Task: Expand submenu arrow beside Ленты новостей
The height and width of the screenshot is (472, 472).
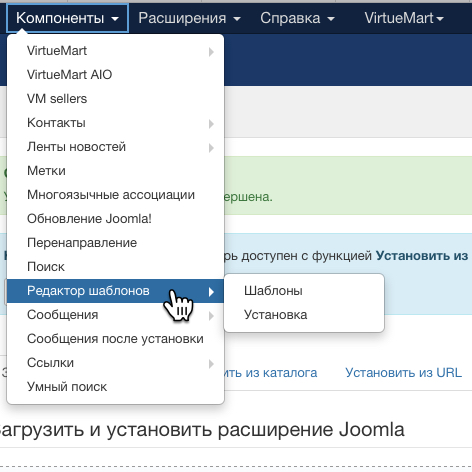Action: click(x=211, y=148)
